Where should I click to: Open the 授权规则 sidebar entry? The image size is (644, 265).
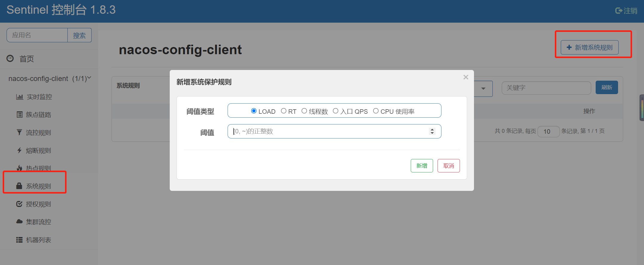(39, 204)
